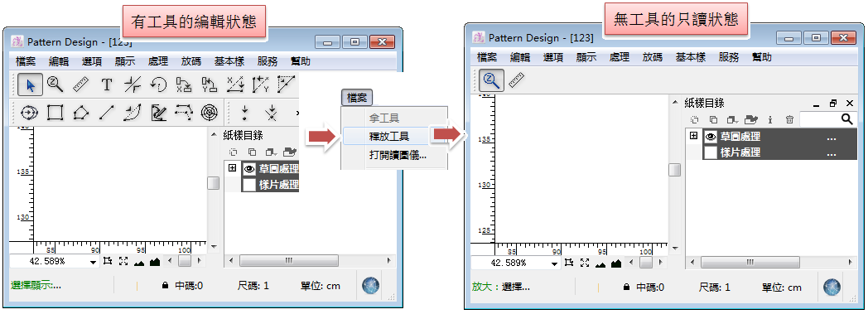Activate the zoom magnifier in right window

(x=491, y=81)
